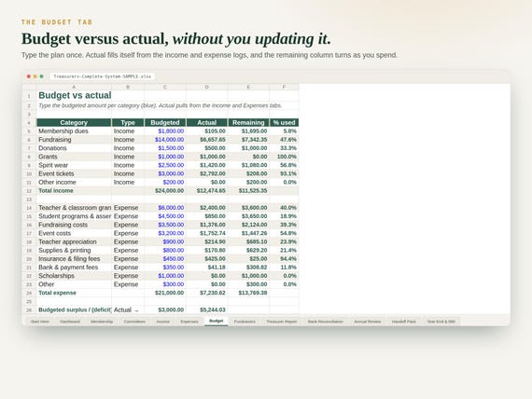The image size is (532, 399).
Task: Select the Total expense label cell
Action: click(74, 293)
